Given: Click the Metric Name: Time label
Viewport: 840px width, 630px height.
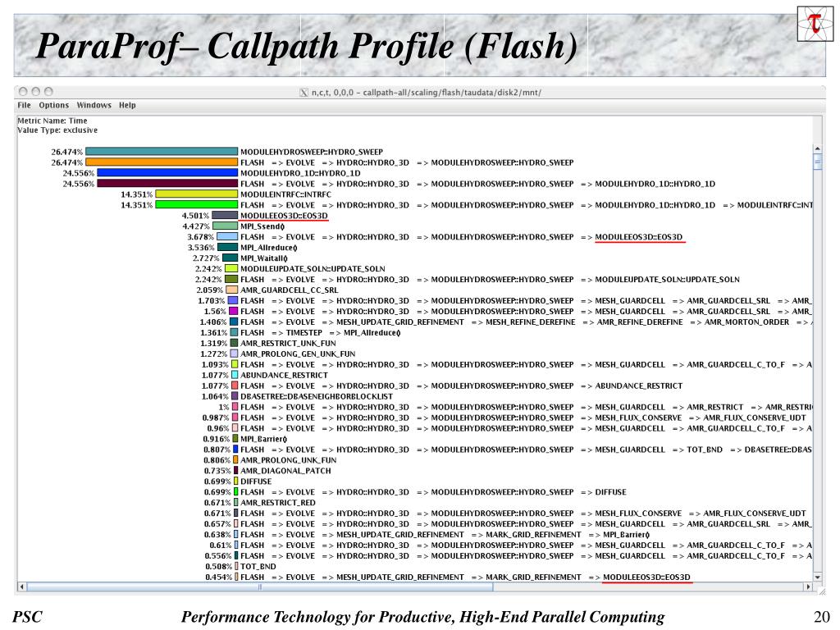Looking at the screenshot, I should coord(52,121).
